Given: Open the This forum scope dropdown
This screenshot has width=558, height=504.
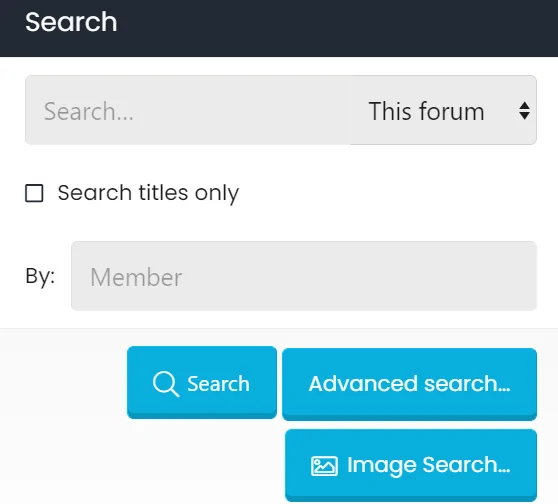Looking at the screenshot, I should [x=443, y=110].
